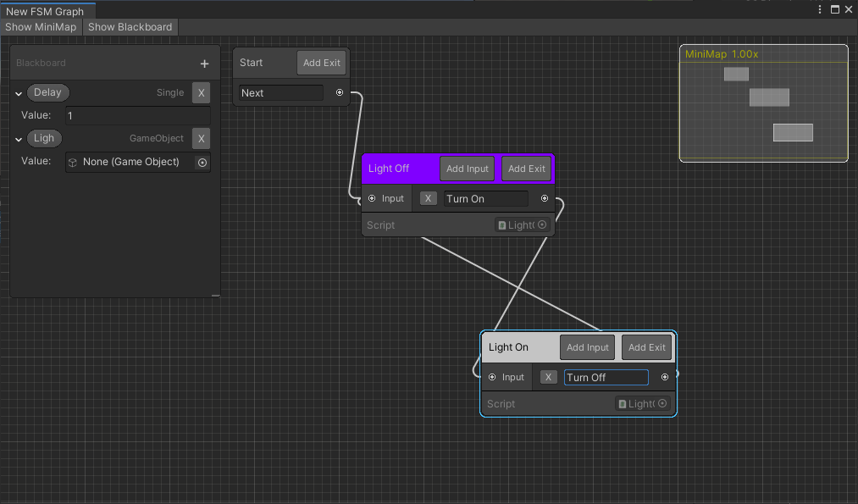Click the output port beside the Turn Off field
The height and width of the screenshot is (504, 858).
pyautogui.click(x=665, y=377)
